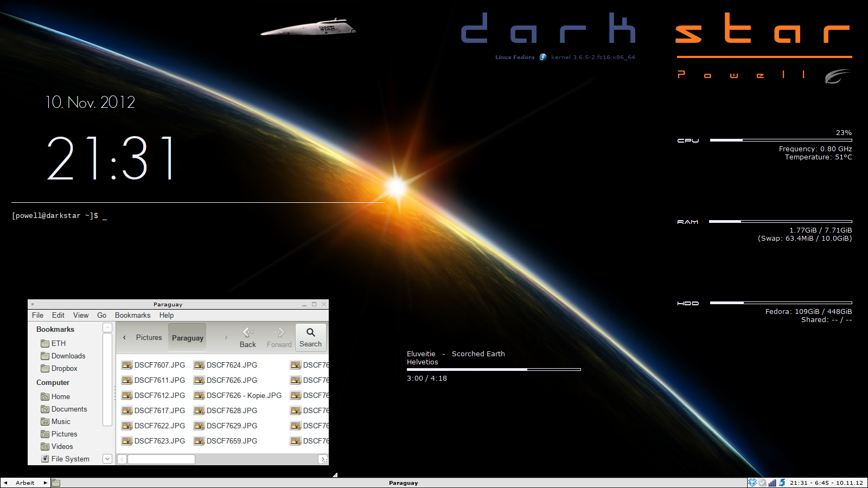The image size is (868, 488).
Task: Open the Downloads bookmark in sidebar
Action: 63,356
